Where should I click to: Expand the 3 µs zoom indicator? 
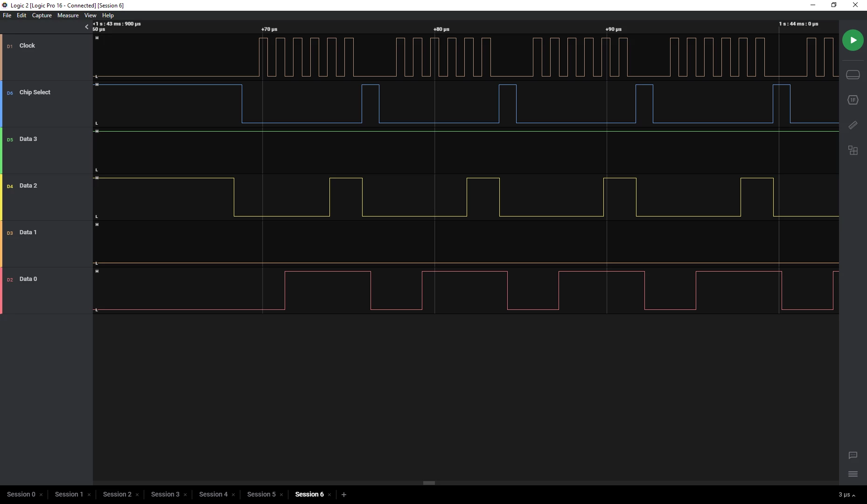click(847, 495)
